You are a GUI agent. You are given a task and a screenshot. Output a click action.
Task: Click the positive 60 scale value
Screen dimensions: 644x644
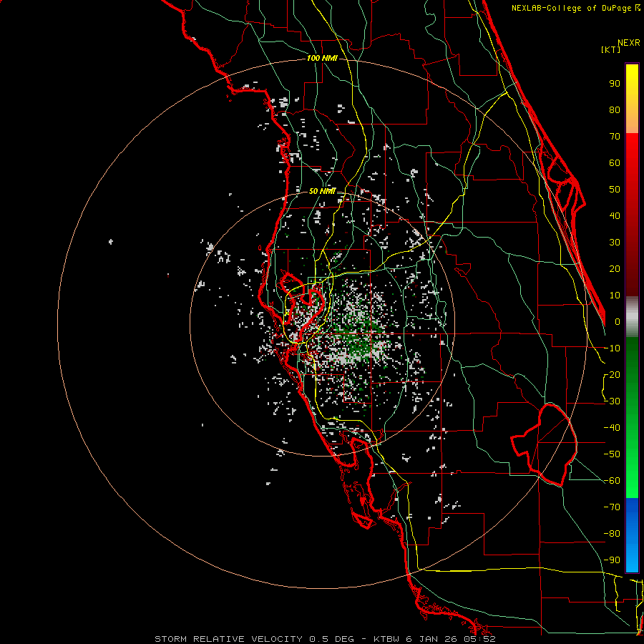tap(615, 163)
